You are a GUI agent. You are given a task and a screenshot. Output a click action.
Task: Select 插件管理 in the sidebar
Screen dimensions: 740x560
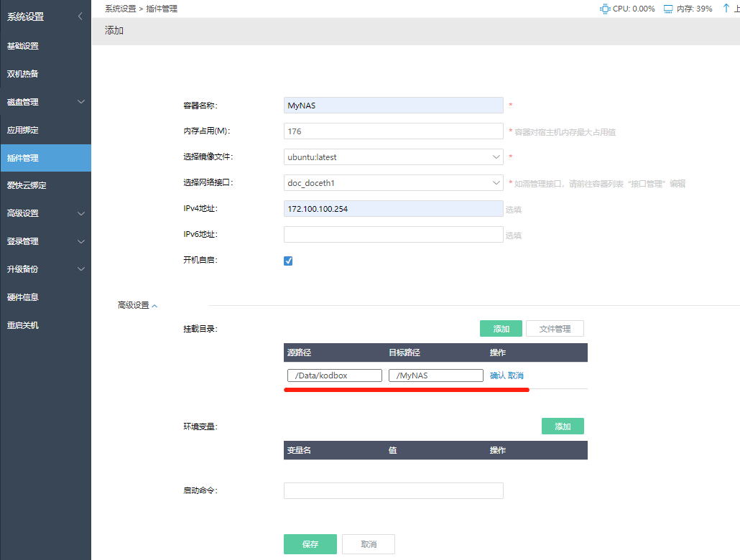coord(23,158)
